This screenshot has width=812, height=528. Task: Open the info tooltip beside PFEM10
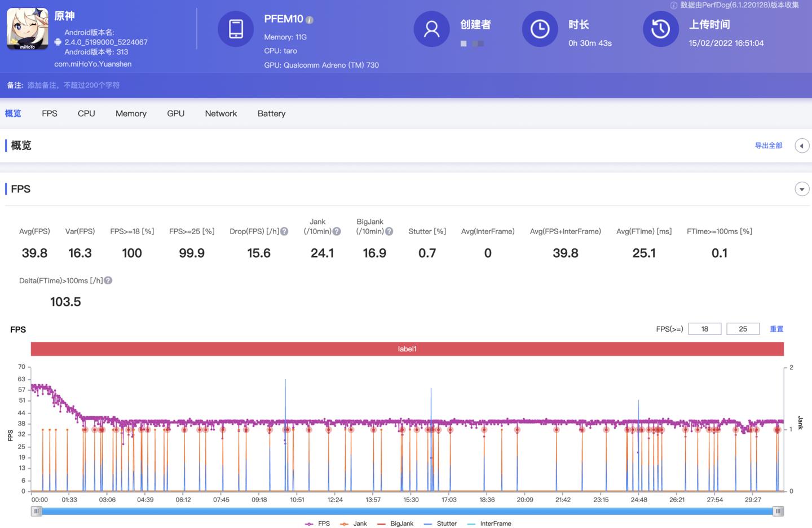pos(309,19)
